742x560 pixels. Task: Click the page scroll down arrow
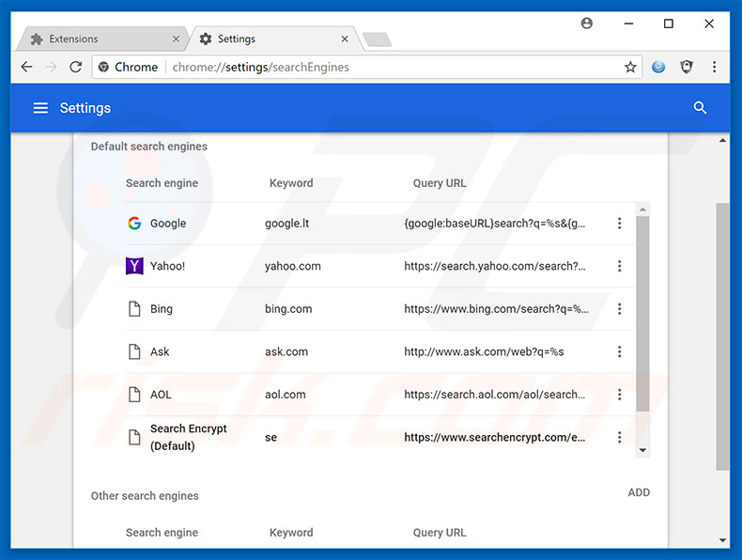point(722,540)
